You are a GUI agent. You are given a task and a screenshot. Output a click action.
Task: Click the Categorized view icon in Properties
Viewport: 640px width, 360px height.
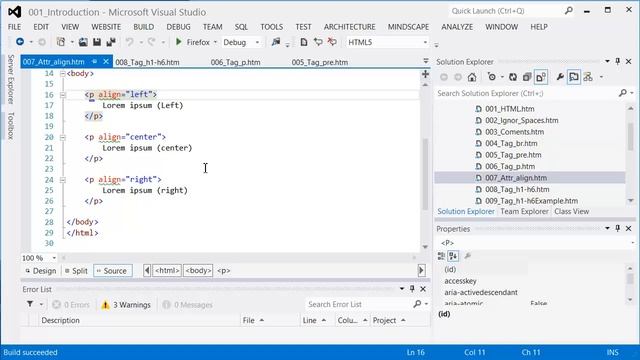pyautogui.click(x=441, y=256)
